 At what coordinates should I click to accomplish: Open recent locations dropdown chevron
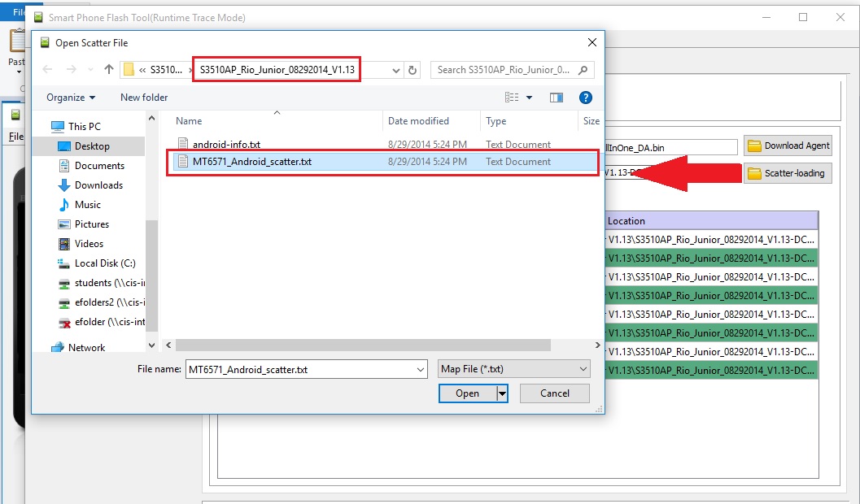pos(90,70)
